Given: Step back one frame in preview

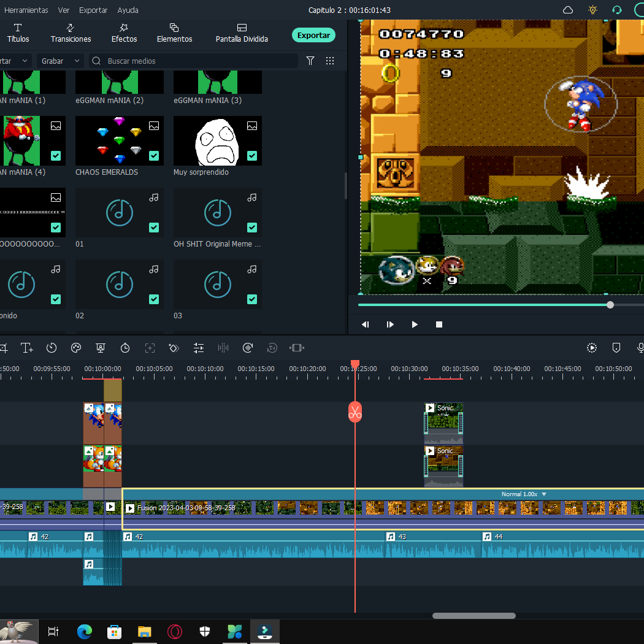Looking at the screenshot, I should click(365, 324).
